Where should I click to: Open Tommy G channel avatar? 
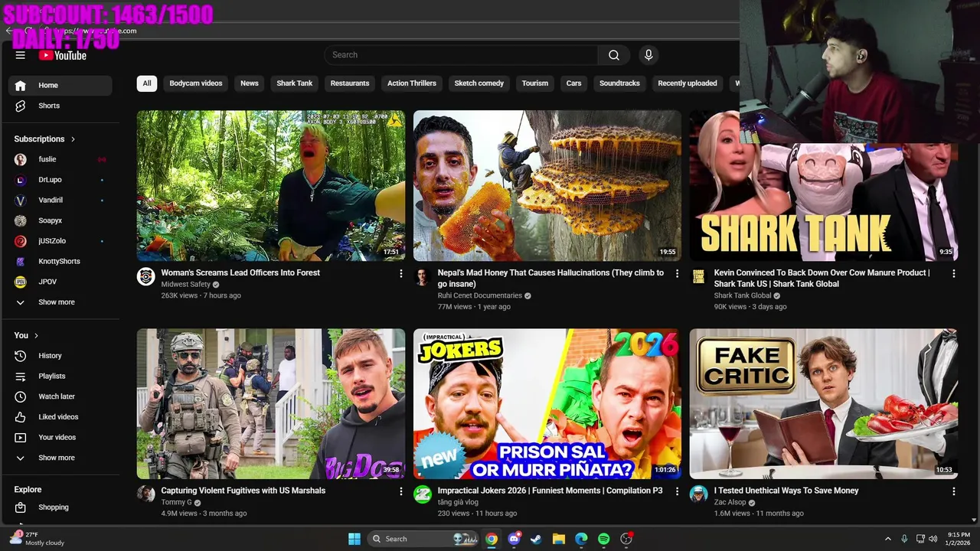[145, 494]
